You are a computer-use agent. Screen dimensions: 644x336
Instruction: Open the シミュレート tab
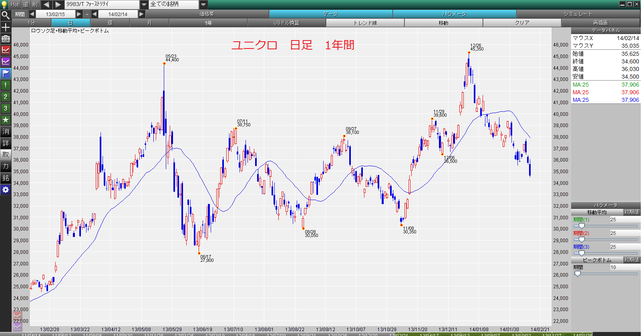[578, 14]
